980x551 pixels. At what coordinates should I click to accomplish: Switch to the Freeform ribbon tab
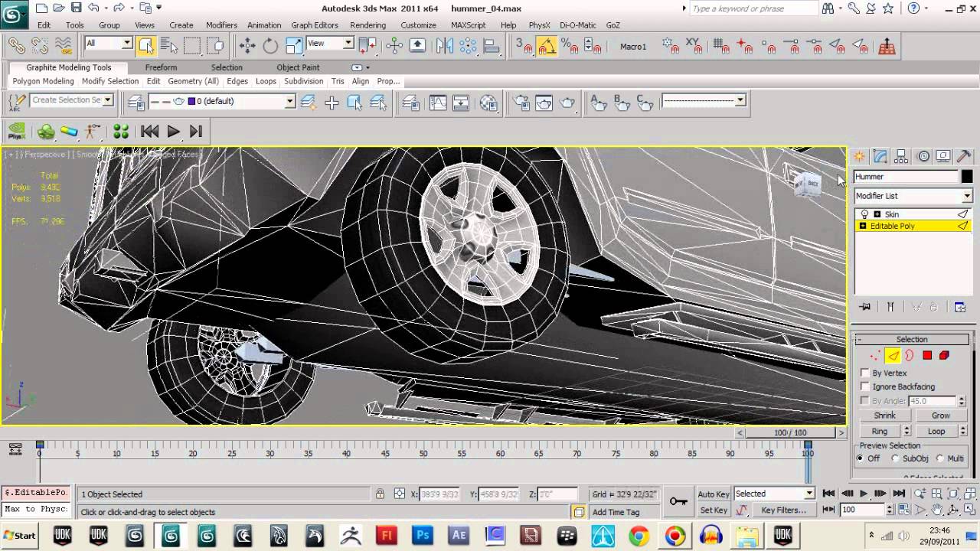pyautogui.click(x=161, y=67)
